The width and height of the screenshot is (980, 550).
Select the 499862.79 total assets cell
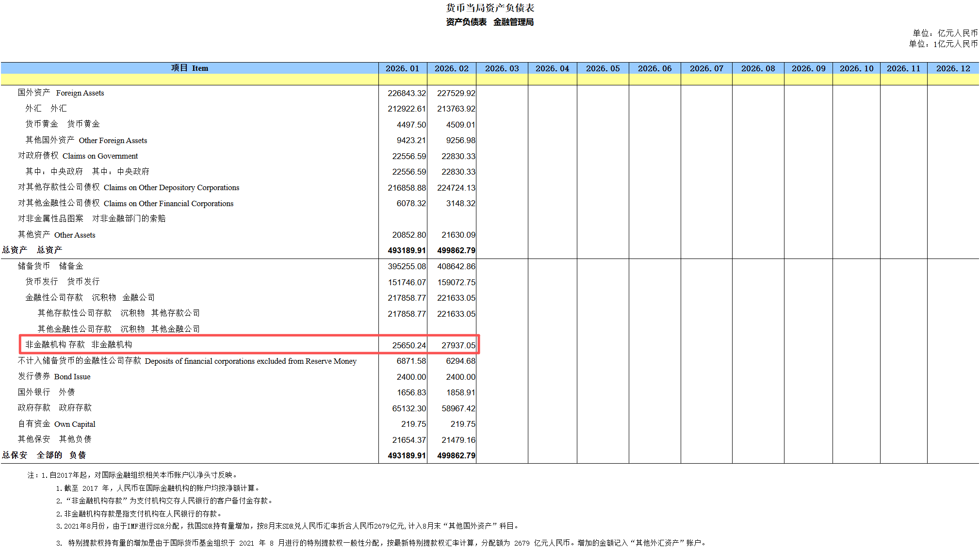tap(456, 250)
